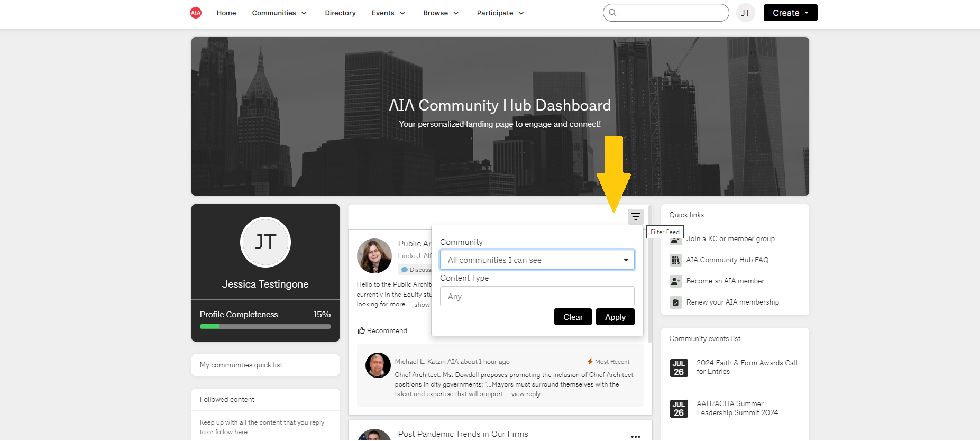This screenshot has width=980, height=441.
Task: Expand the Events menu
Action: tap(388, 13)
